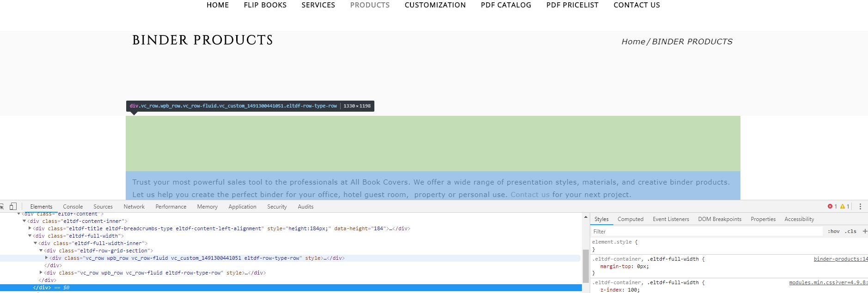Toggle the .cls class editor
Viewport: 868px width, 293px height.
click(851, 231)
